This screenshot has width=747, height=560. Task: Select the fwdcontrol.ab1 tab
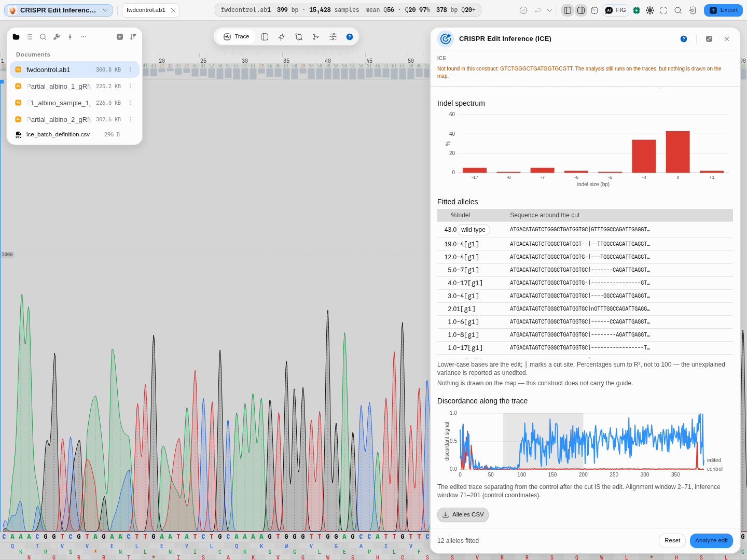(x=146, y=10)
